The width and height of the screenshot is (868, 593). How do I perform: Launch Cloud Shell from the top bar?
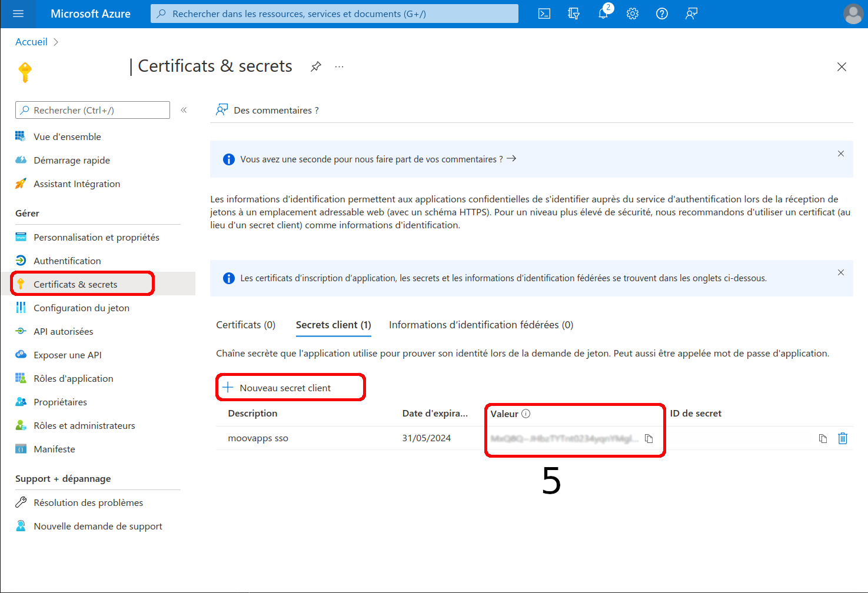(544, 14)
